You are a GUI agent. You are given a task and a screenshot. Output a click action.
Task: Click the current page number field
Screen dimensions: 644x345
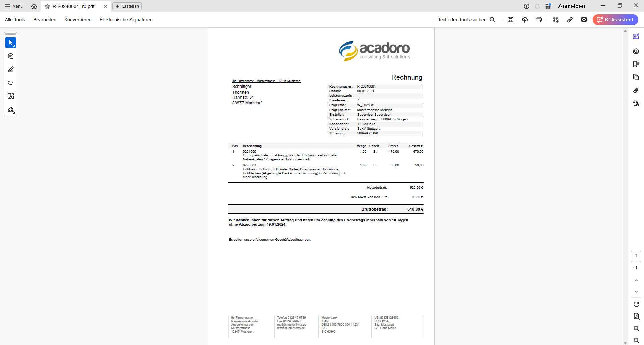pos(636,256)
